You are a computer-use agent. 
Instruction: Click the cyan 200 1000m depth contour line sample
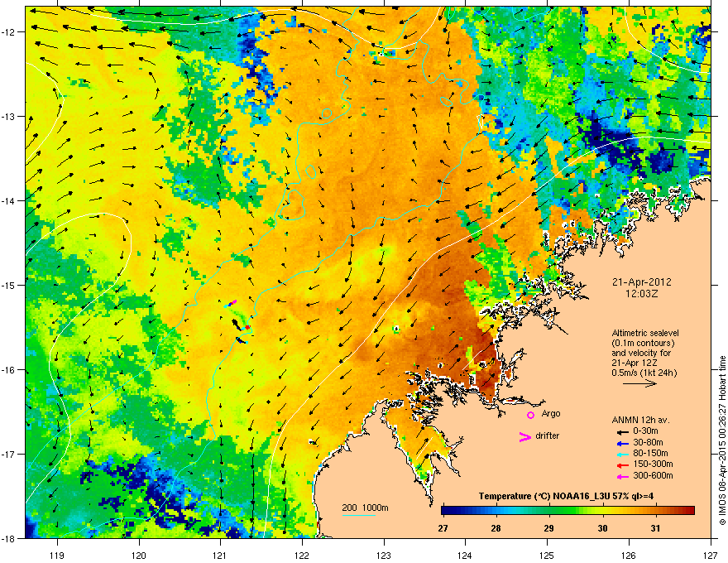coord(358,515)
